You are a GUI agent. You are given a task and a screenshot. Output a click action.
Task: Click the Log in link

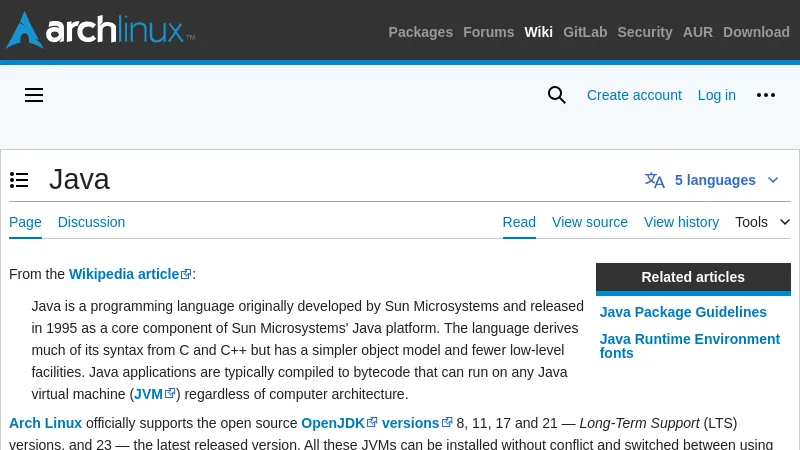pyautogui.click(x=716, y=95)
